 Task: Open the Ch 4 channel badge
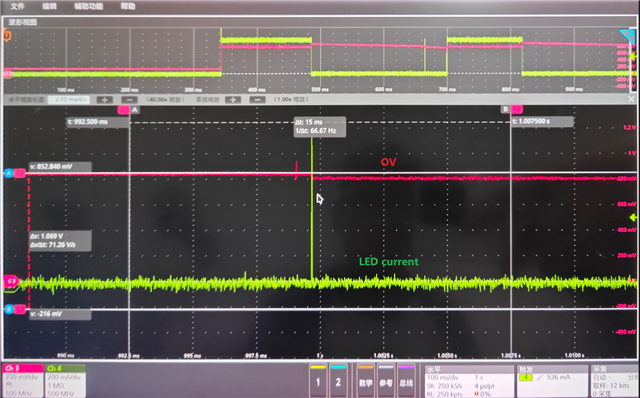[65, 380]
